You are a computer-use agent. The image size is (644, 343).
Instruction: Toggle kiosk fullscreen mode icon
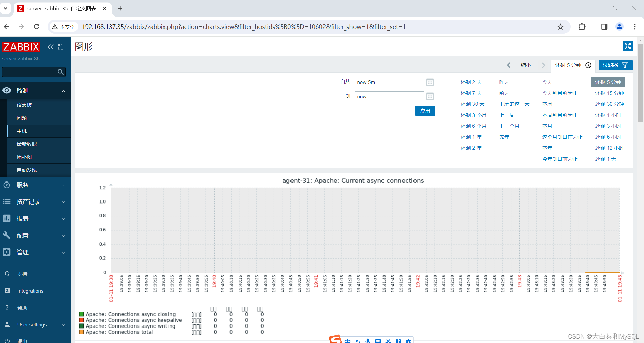[x=627, y=46]
